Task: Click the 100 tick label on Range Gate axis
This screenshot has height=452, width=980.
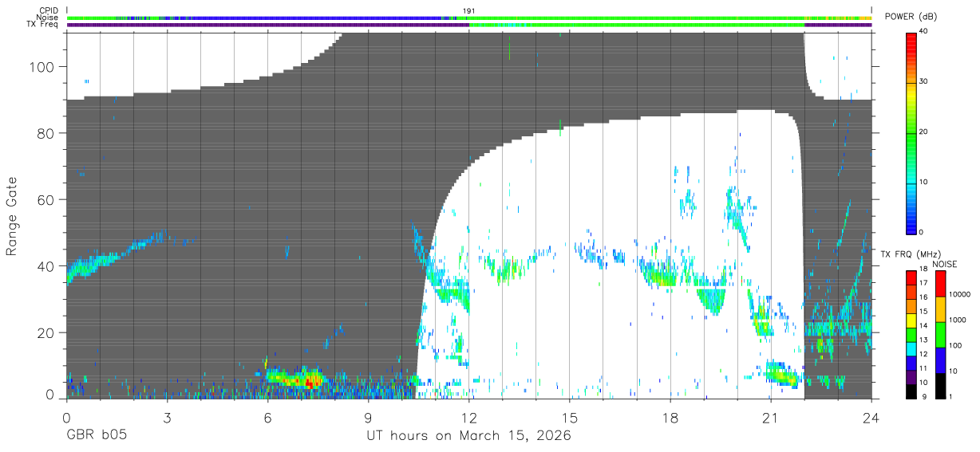Action: tap(43, 67)
